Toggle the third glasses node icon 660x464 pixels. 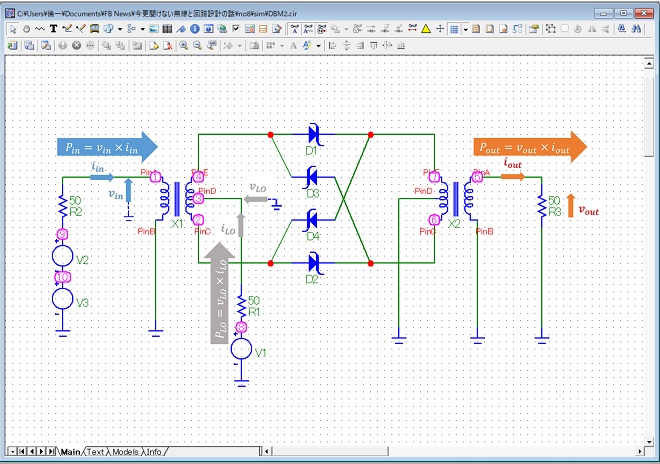(322, 29)
